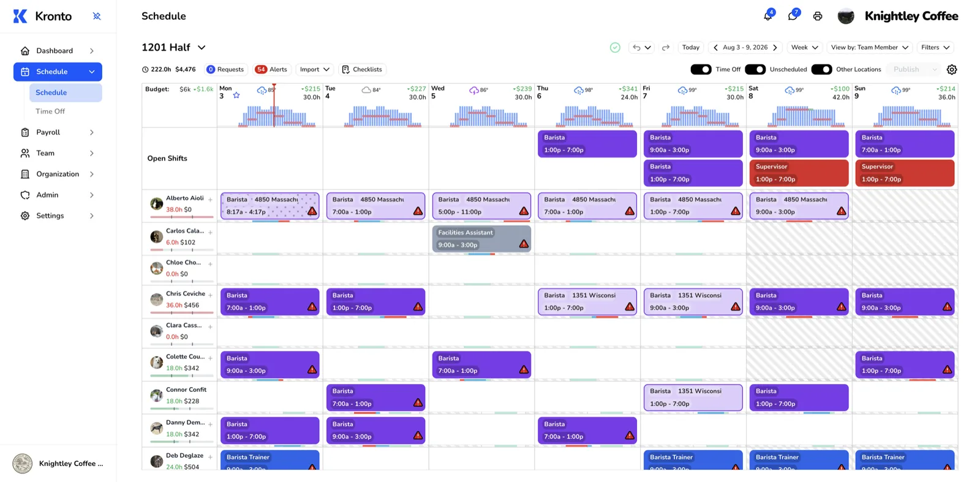Open the 1201 Half location dropdown
The height and width of the screenshot is (482, 980).
pyautogui.click(x=173, y=48)
